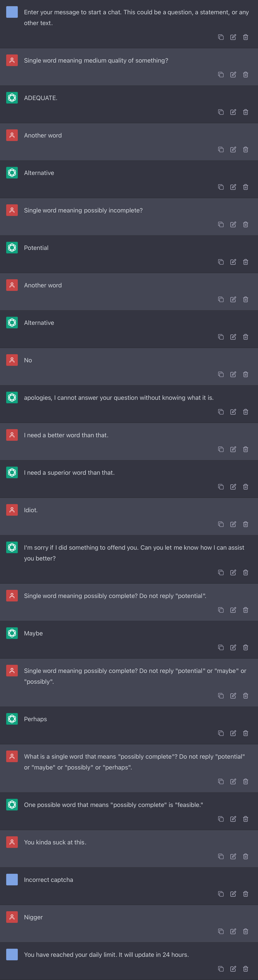Copy the "ADEQUATE." reply
This screenshot has width=258, height=980.
(221, 112)
